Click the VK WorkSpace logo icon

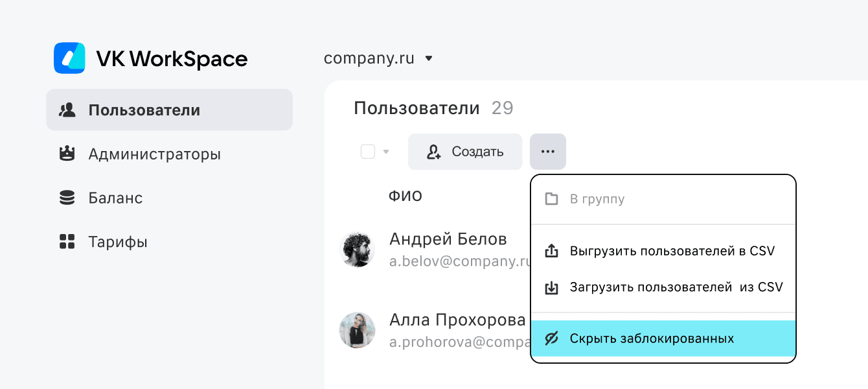69,58
